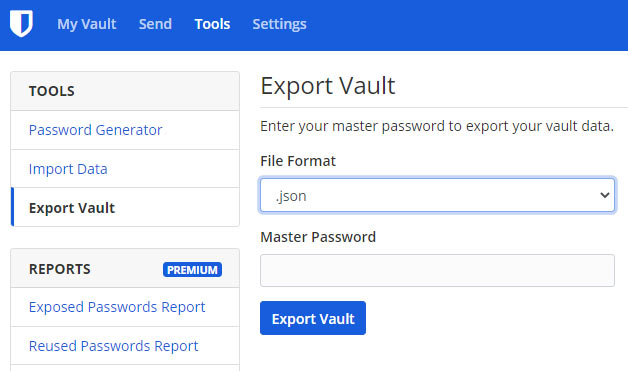Expand the File Format dropdown
This screenshot has height=371, width=628.
pyautogui.click(x=437, y=195)
